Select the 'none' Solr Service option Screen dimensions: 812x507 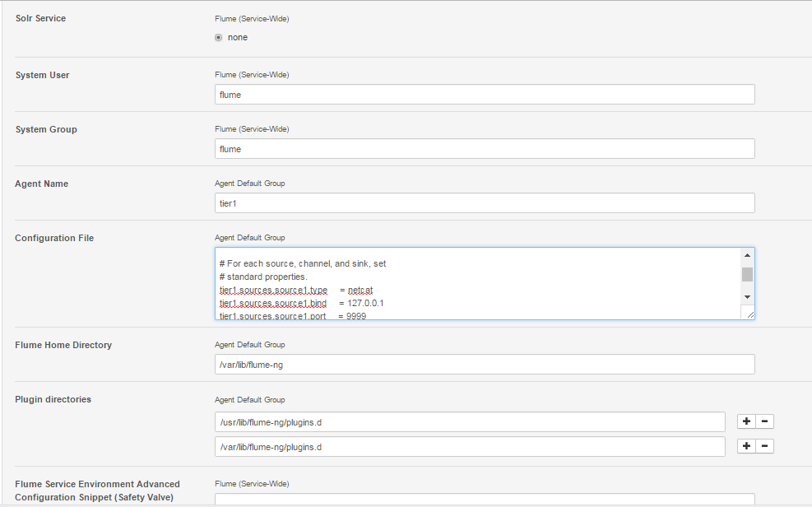pos(218,37)
